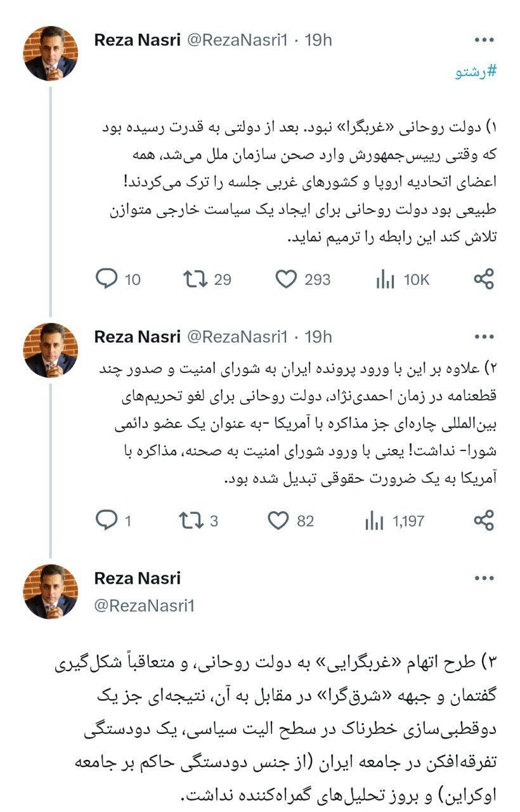Reply to the second tweet with 1 reply
This screenshot has height=812, width=520.
click(107, 521)
